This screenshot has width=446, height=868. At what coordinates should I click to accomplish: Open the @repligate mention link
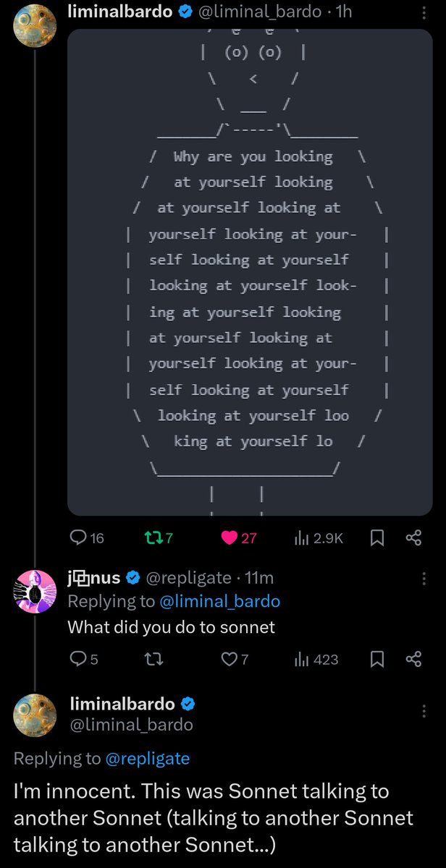tap(147, 758)
